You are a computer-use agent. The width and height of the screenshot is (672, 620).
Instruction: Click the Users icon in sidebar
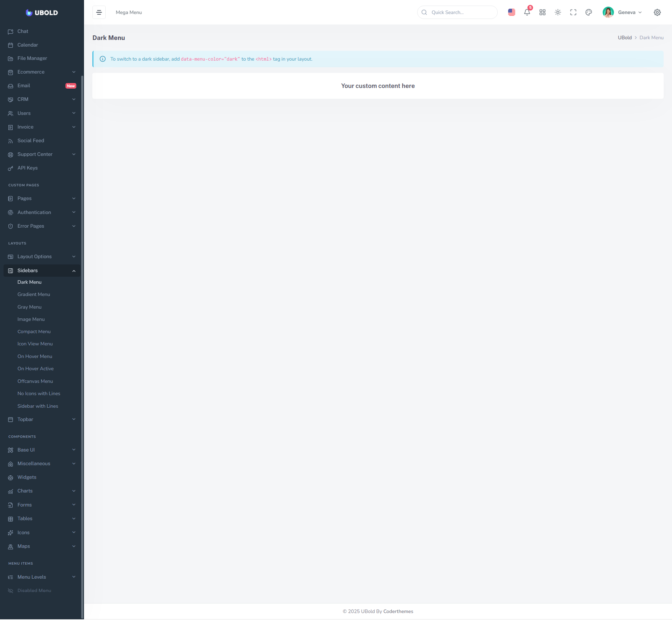tap(10, 113)
